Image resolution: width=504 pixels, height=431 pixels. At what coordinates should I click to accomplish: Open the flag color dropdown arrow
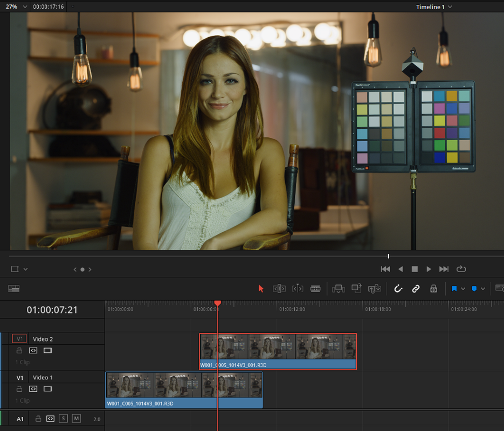point(463,289)
